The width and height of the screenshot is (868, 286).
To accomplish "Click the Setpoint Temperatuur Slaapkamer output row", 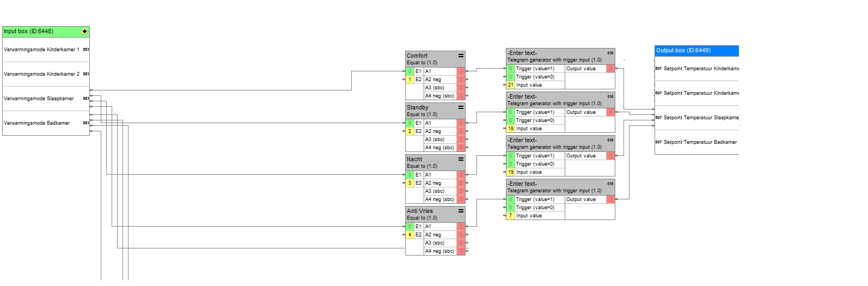I will (x=700, y=118).
